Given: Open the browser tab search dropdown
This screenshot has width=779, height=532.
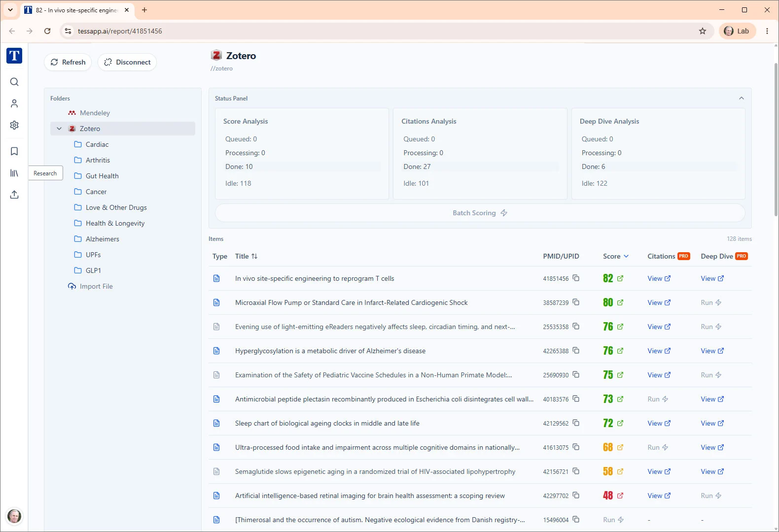Looking at the screenshot, I should [10, 10].
